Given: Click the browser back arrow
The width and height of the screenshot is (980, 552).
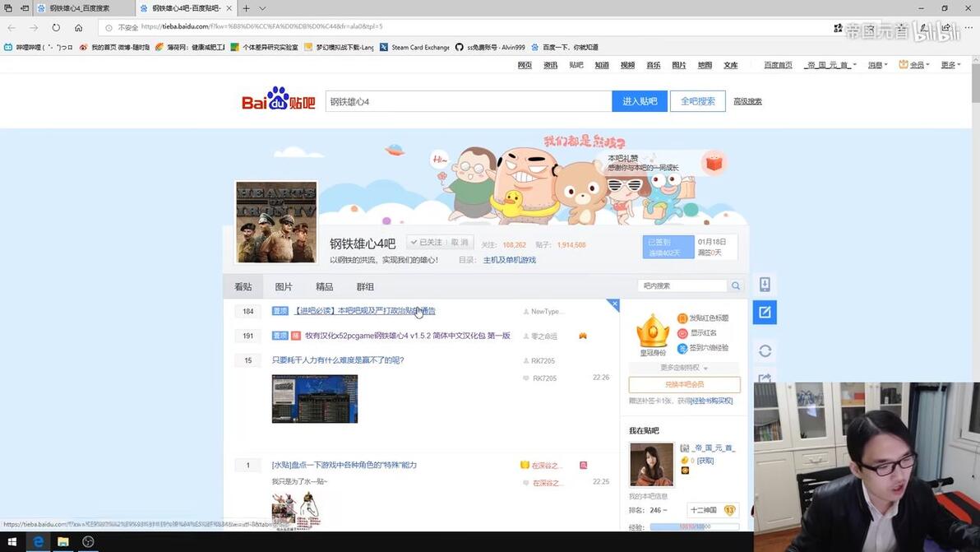Looking at the screenshot, I should click(x=12, y=27).
